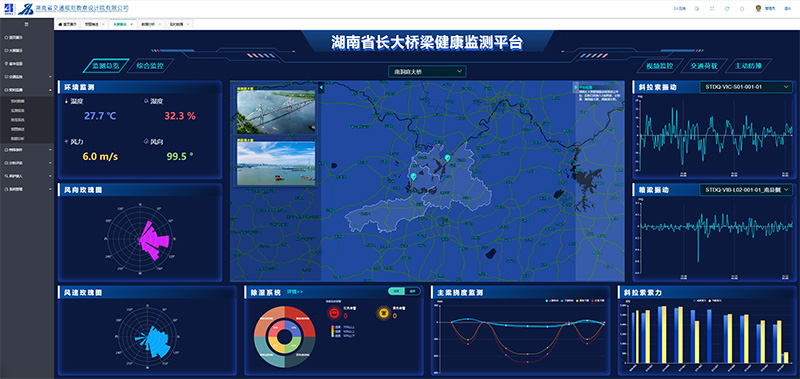Close the second page tab
800x379 pixels.
coord(103,24)
